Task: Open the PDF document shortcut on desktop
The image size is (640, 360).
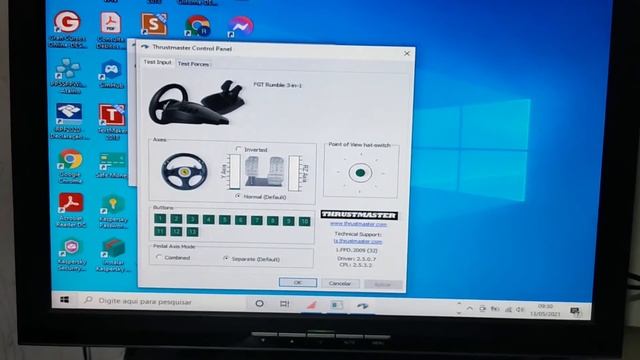Action: coord(111,29)
